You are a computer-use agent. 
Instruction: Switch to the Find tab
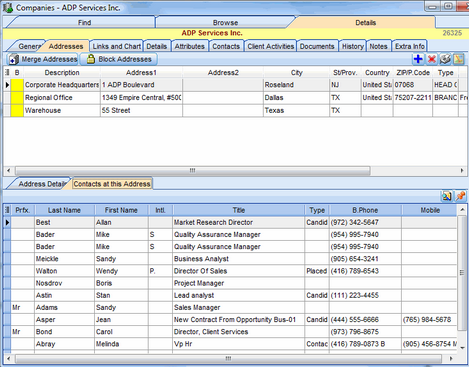coord(84,23)
